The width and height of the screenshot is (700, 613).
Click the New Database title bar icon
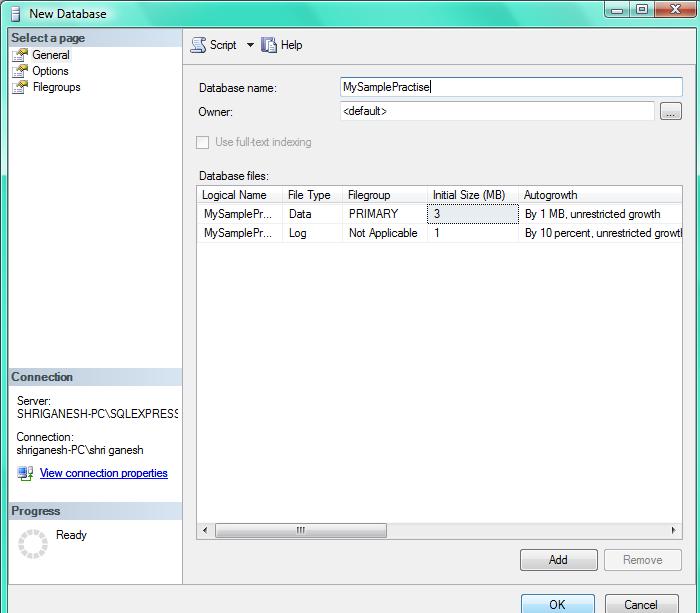16,14
